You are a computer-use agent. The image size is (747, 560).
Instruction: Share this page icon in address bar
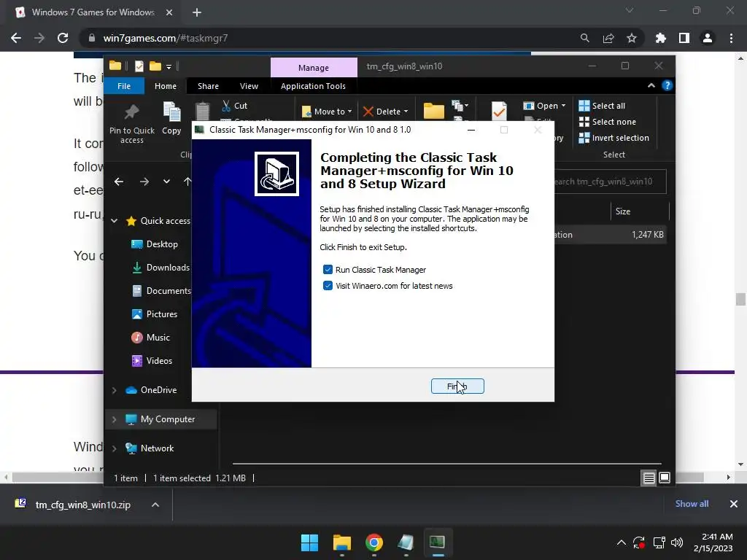click(608, 38)
